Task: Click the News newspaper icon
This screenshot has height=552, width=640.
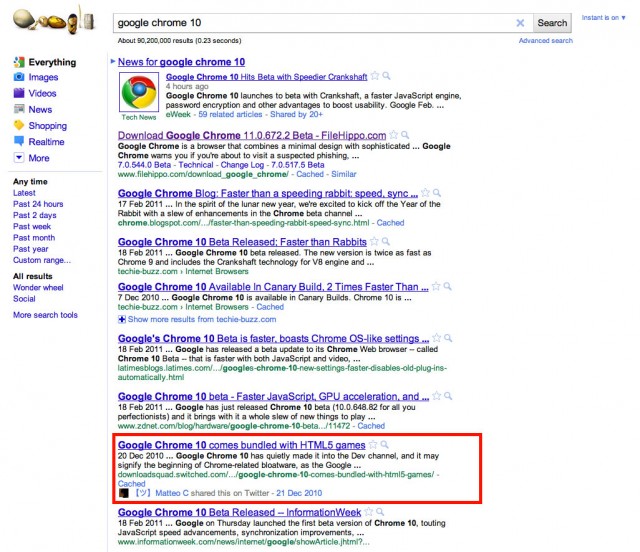Action: click(x=19, y=109)
